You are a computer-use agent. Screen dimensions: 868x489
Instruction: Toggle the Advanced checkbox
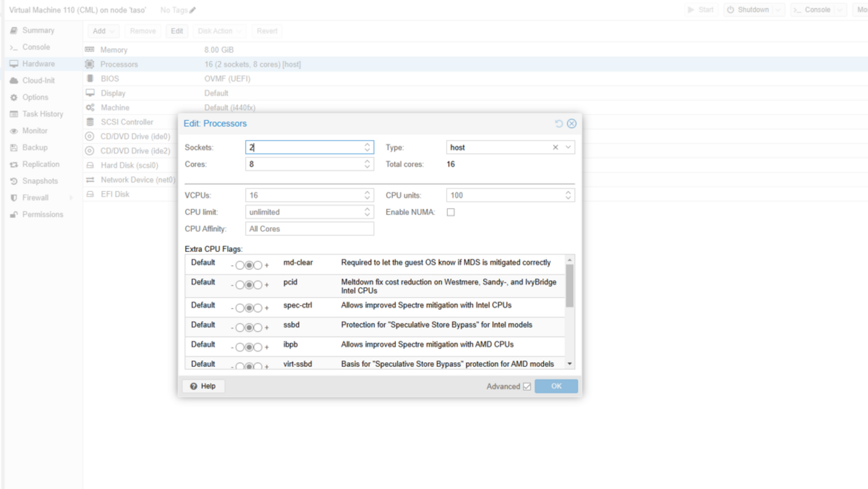pyautogui.click(x=527, y=386)
